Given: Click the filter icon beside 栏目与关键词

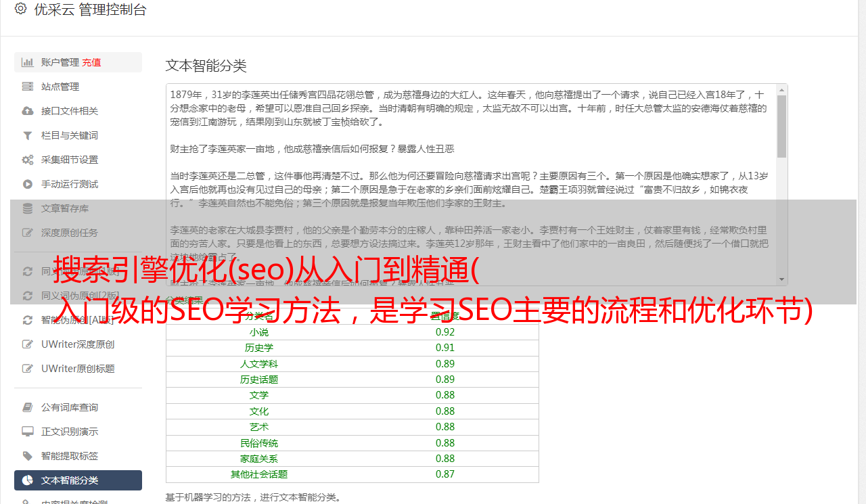Looking at the screenshot, I should 28,135.
